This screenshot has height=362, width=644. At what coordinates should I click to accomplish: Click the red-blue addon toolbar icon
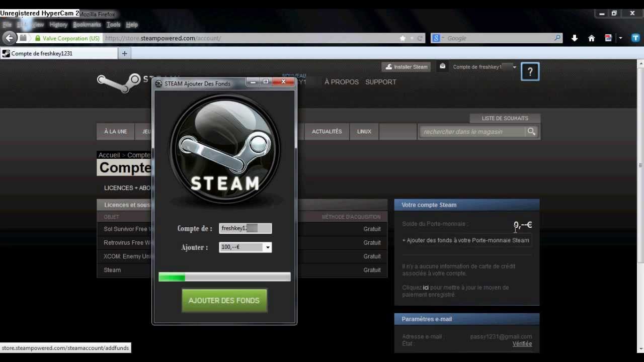608,38
